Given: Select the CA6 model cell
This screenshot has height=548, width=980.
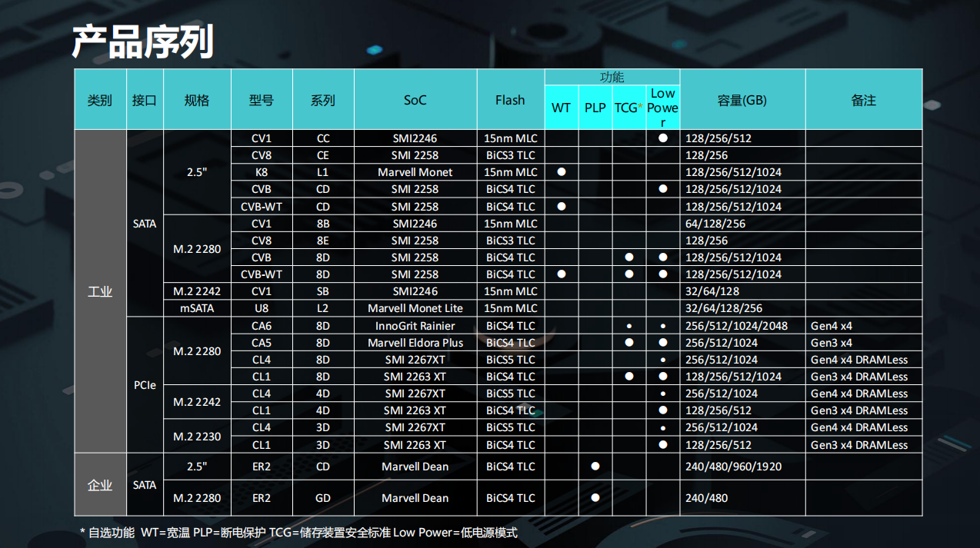Looking at the screenshot, I should 262,326.
